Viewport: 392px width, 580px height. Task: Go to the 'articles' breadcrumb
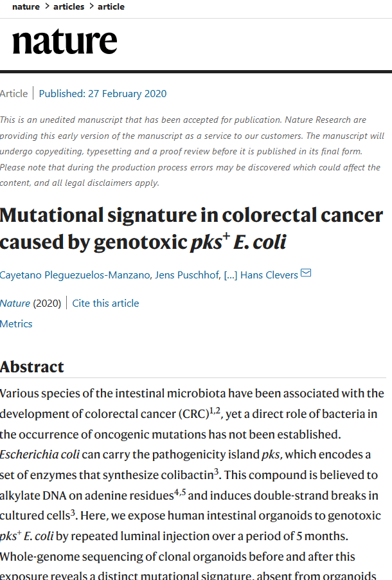[x=69, y=6]
